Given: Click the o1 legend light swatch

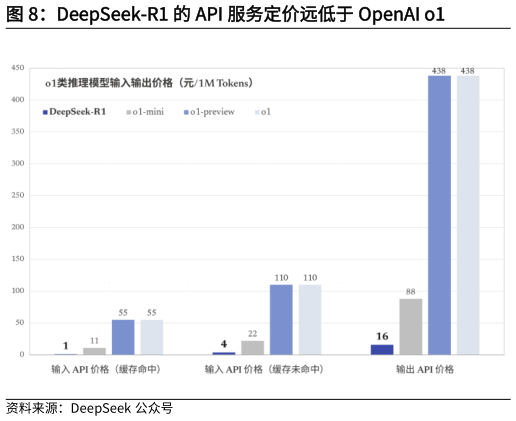Looking at the screenshot, I should click(257, 112).
